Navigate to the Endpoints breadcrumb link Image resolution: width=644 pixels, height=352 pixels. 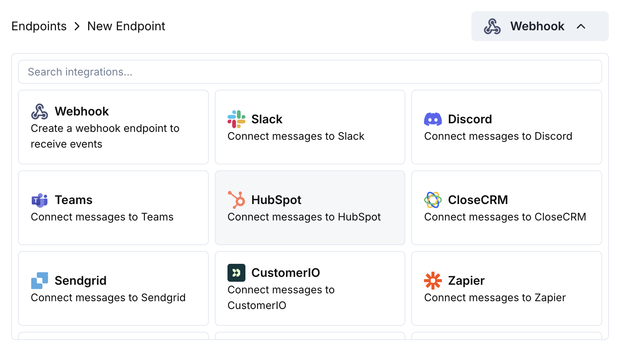pyautogui.click(x=39, y=26)
